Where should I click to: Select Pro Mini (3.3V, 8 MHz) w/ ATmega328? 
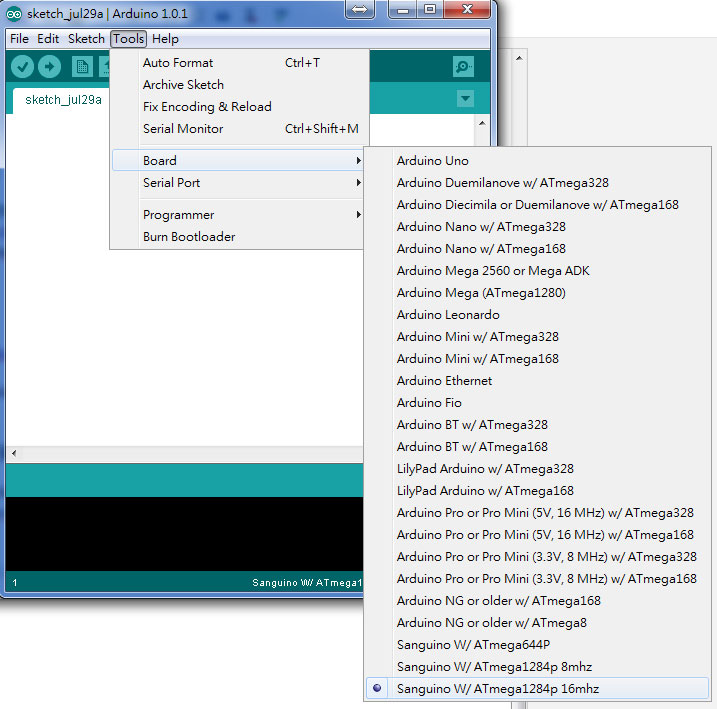537,556
